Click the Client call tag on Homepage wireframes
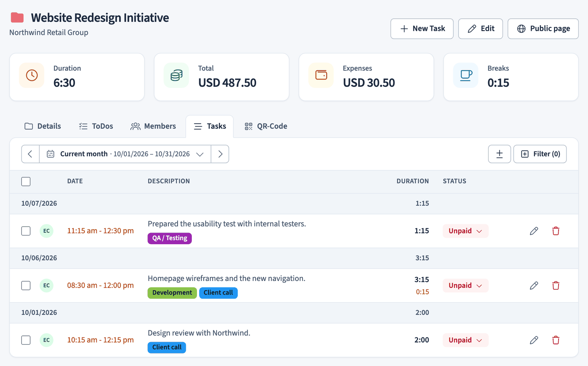This screenshot has width=588, height=366. (x=218, y=293)
